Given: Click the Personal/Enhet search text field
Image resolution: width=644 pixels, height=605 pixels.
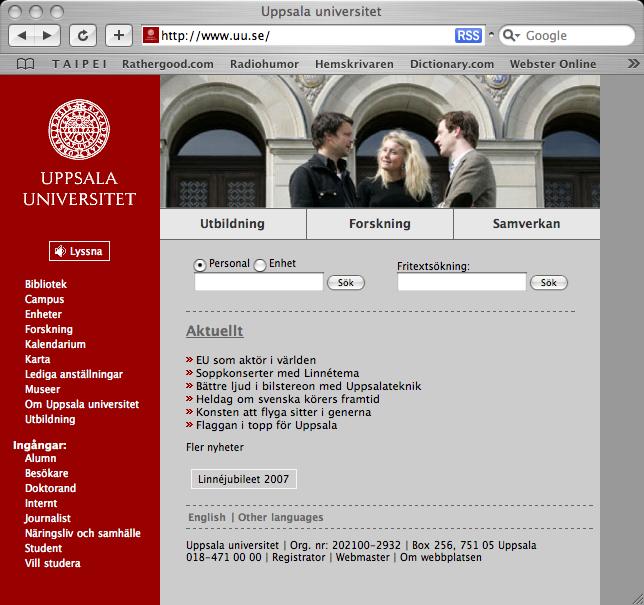Looking at the screenshot, I should coord(259,282).
